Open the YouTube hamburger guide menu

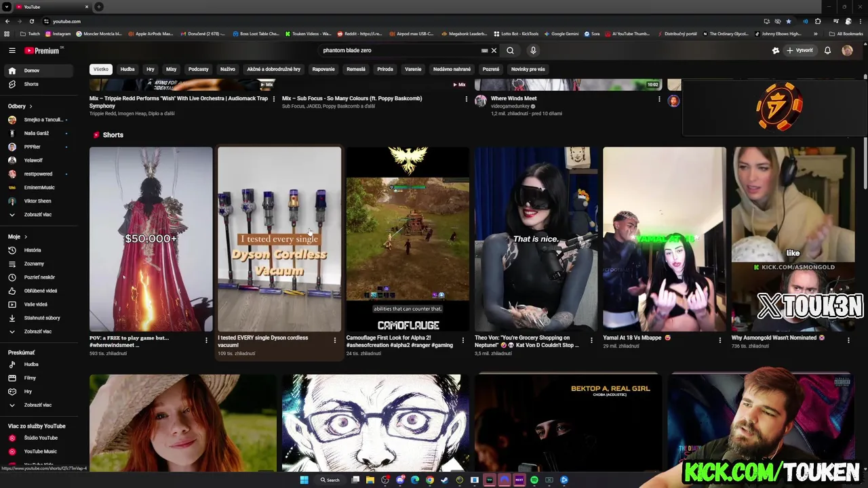tap(12, 50)
